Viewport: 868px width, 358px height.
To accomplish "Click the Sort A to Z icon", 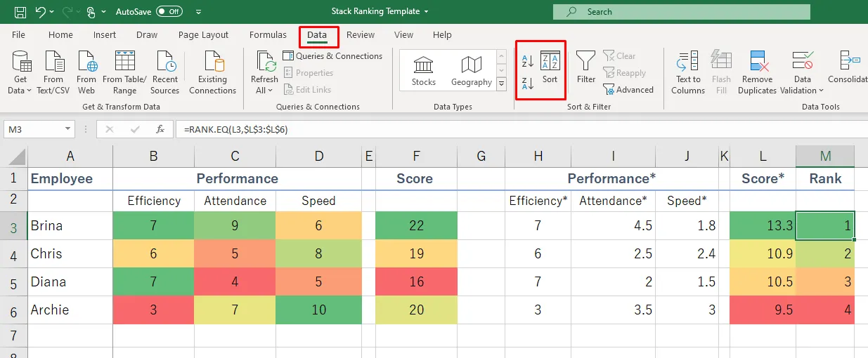I will (528, 61).
